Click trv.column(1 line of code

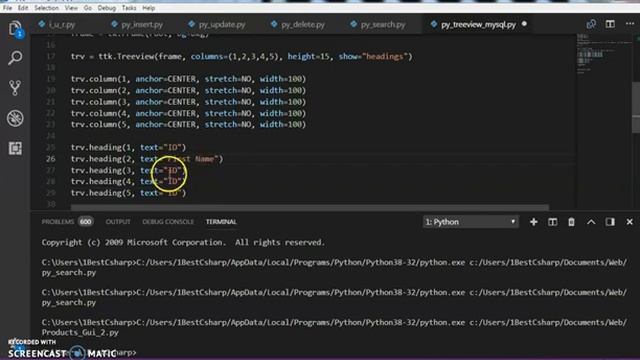tap(188, 79)
